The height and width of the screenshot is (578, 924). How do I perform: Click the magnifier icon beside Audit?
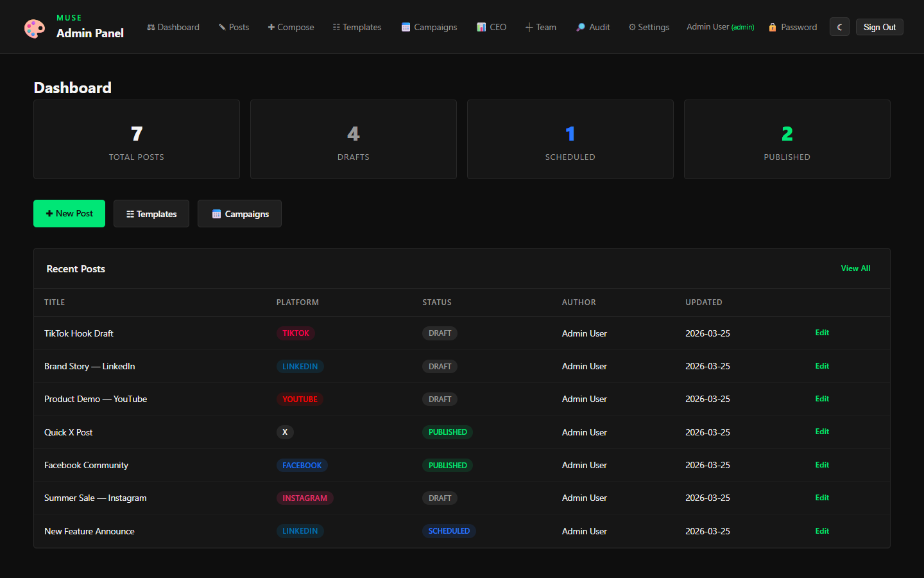(579, 27)
